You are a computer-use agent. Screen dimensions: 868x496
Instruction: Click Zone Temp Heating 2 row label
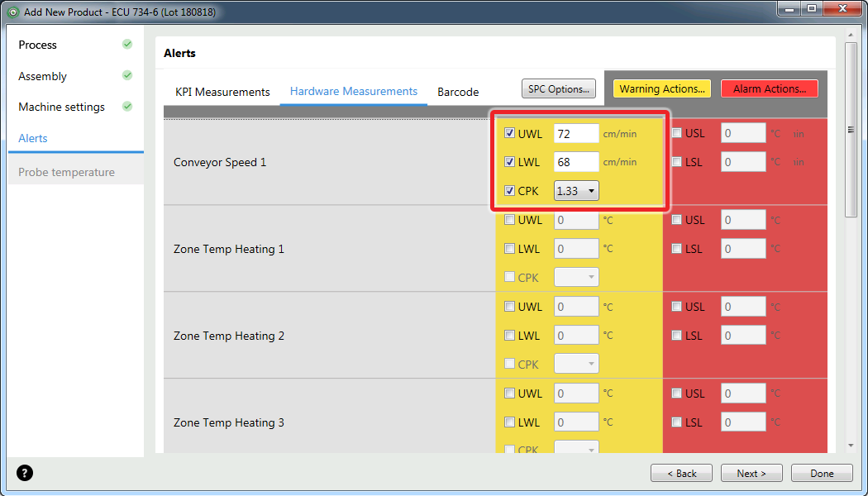coord(229,336)
